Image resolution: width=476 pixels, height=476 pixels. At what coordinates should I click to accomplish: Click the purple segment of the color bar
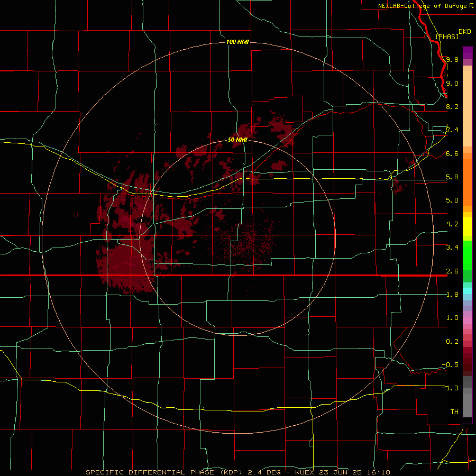tap(467, 53)
